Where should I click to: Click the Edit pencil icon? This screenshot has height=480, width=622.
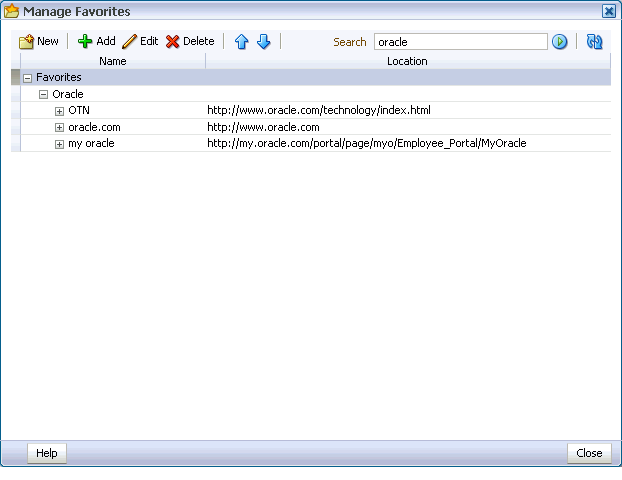click(x=129, y=42)
